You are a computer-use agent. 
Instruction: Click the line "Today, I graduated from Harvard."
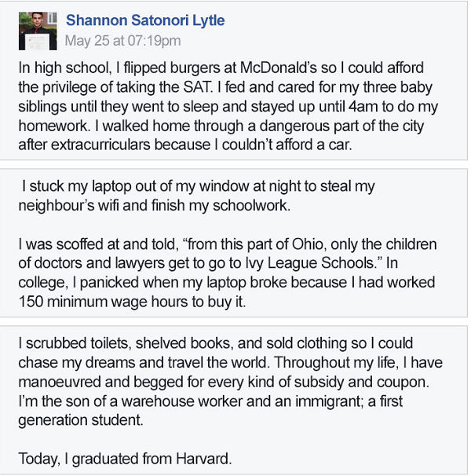coord(124,460)
